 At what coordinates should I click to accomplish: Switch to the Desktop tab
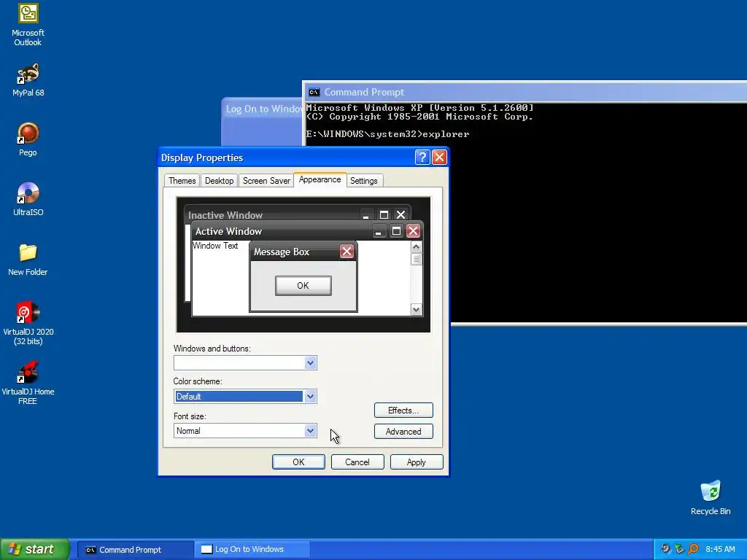[219, 181]
